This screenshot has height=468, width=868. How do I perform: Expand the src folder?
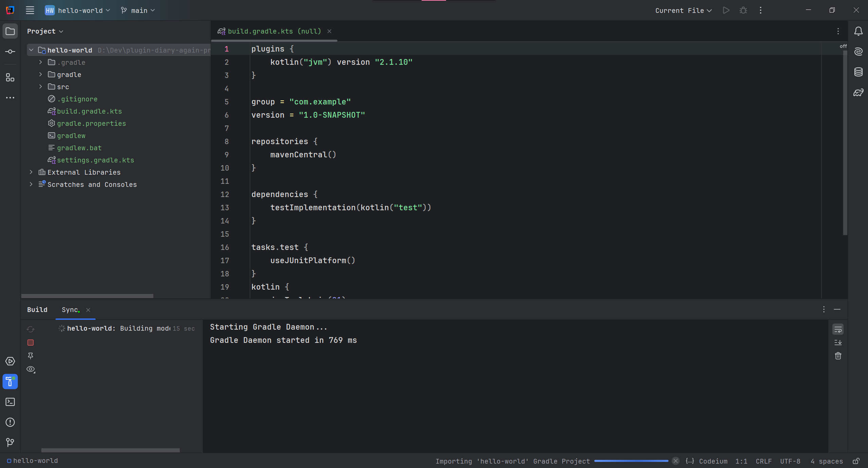41,87
